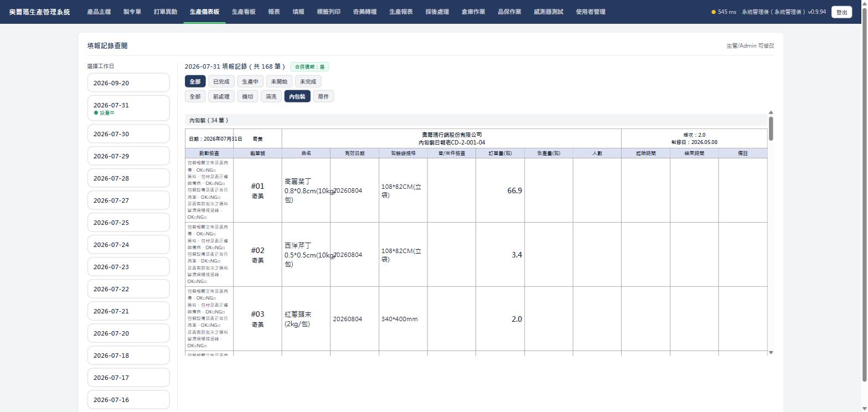Filter by the 機切 stage
The height and width of the screenshot is (412, 868).
pyautogui.click(x=247, y=96)
